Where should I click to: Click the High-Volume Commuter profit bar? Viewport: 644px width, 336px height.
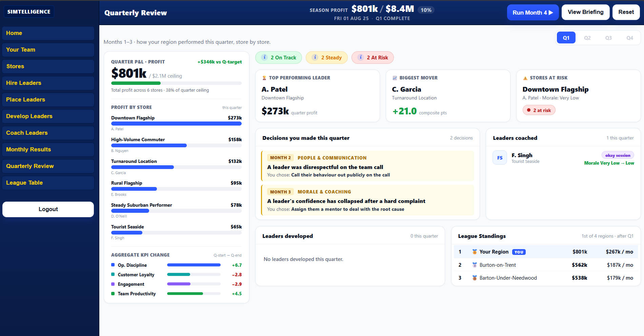tap(176, 145)
